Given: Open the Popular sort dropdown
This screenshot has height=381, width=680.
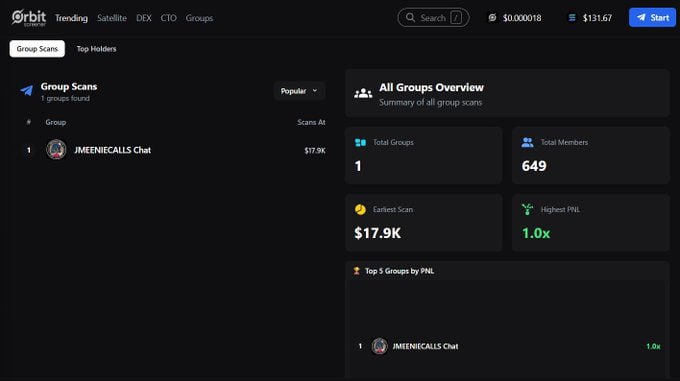Looking at the screenshot, I should pyautogui.click(x=299, y=91).
